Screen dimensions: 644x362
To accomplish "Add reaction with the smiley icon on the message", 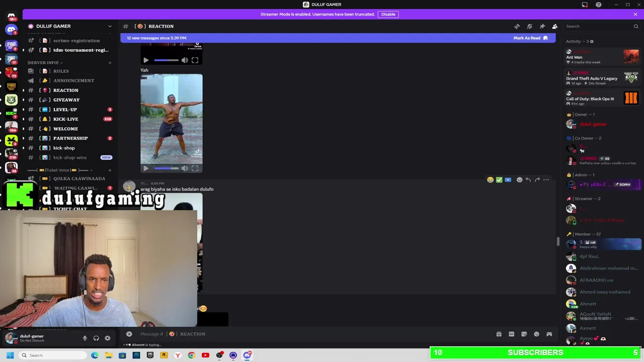I will 519,179.
